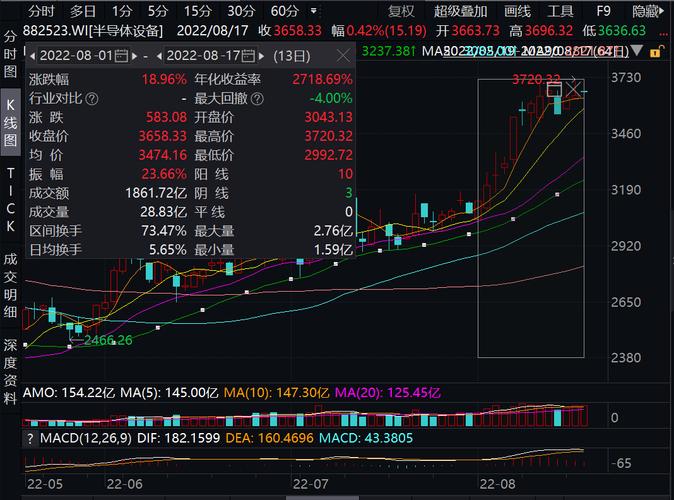Click the MACD: 43.3805 value
Viewport: 674px width, 500px height.
click(365, 438)
